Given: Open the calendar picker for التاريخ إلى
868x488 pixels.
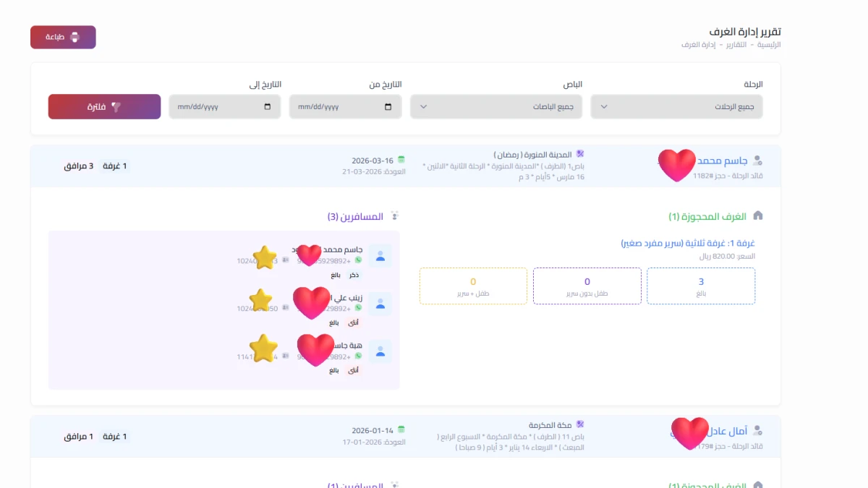Looking at the screenshot, I should click(268, 107).
